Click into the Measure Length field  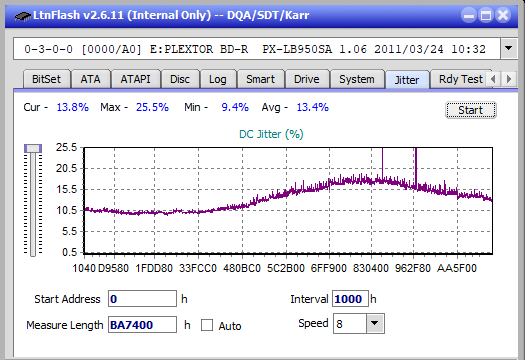pos(142,325)
